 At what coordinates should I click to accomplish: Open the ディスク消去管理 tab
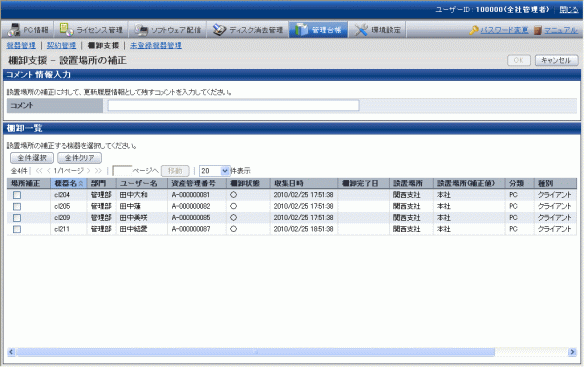pos(248,30)
